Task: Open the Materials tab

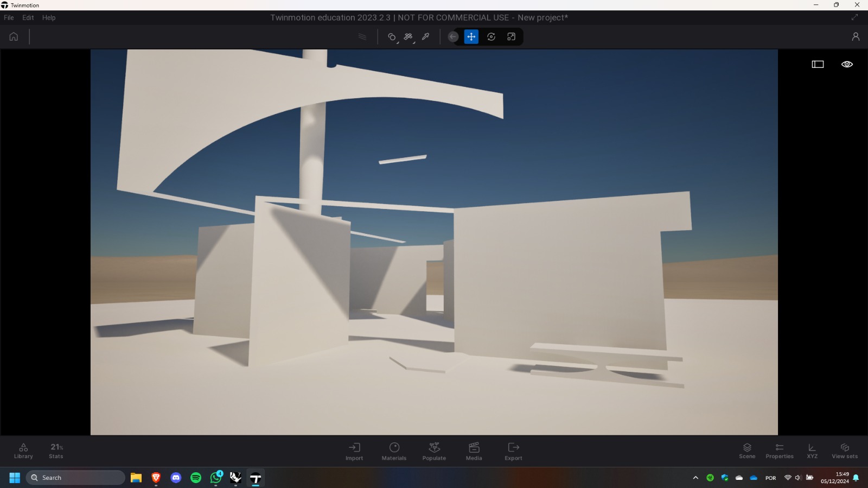Action: click(394, 451)
